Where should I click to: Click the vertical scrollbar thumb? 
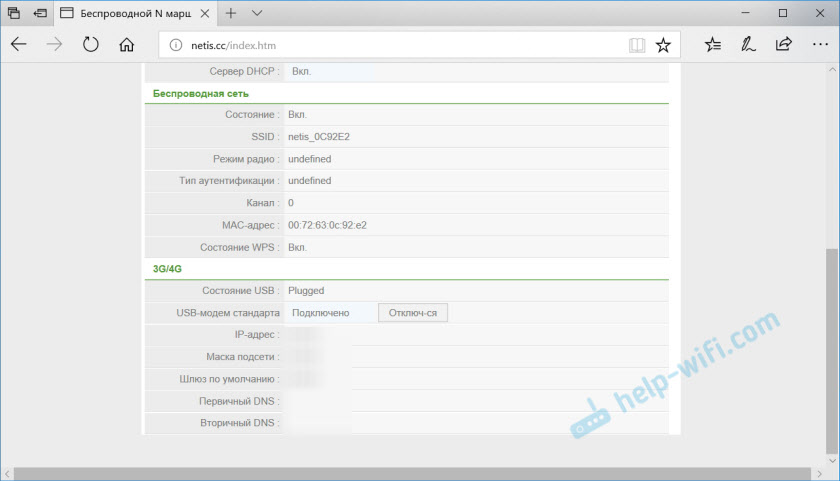[x=831, y=350]
